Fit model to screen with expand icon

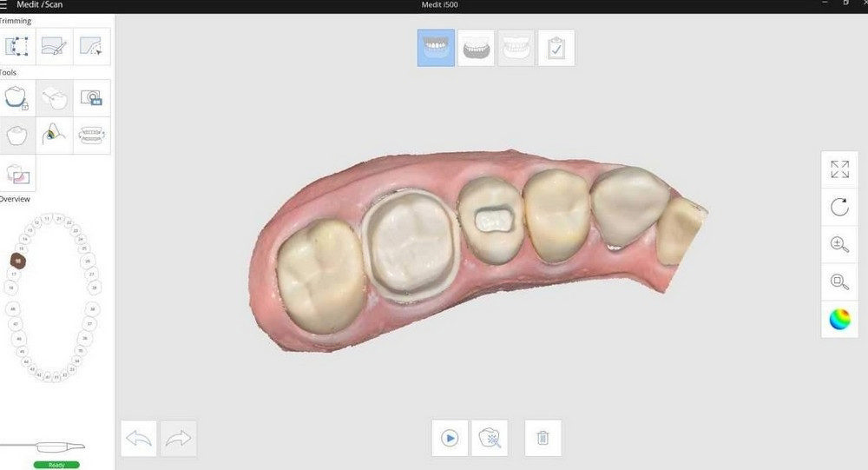[839, 169]
